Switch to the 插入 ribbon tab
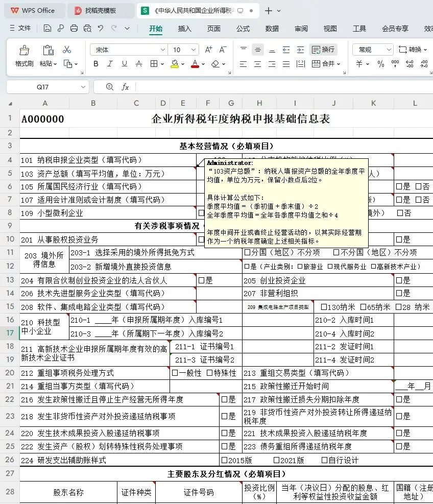 pos(184,29)
